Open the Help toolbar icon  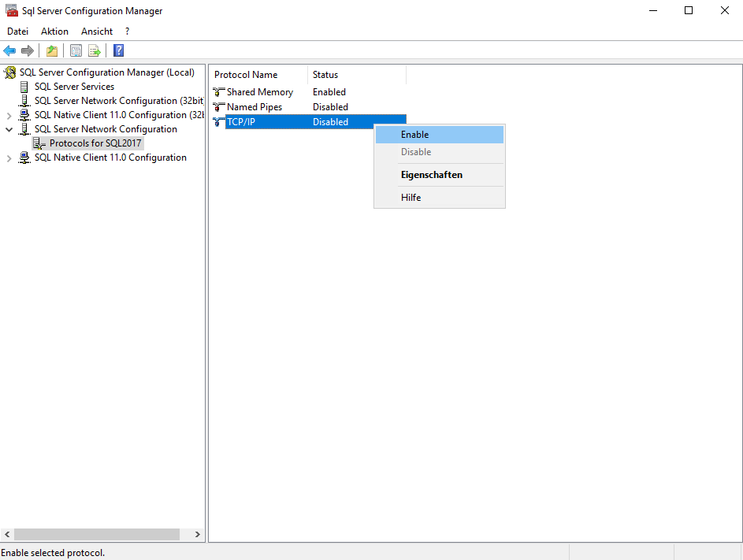point(118,50)
